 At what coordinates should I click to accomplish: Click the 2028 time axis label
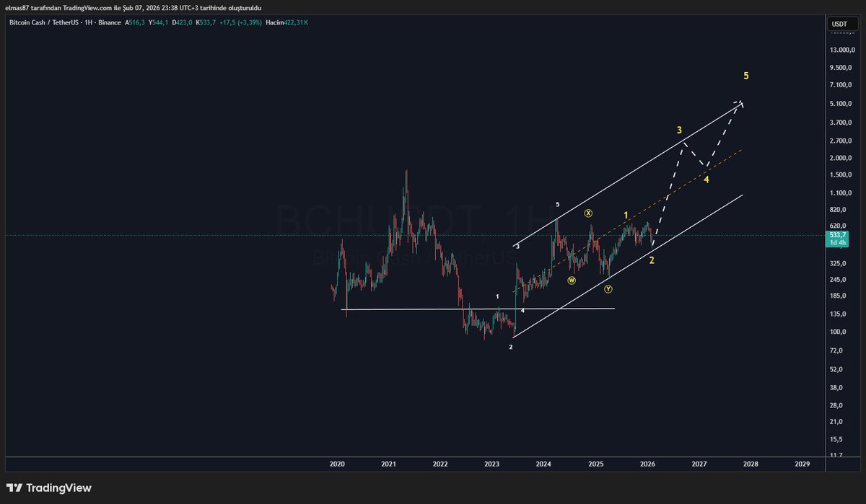click(751, 464)
